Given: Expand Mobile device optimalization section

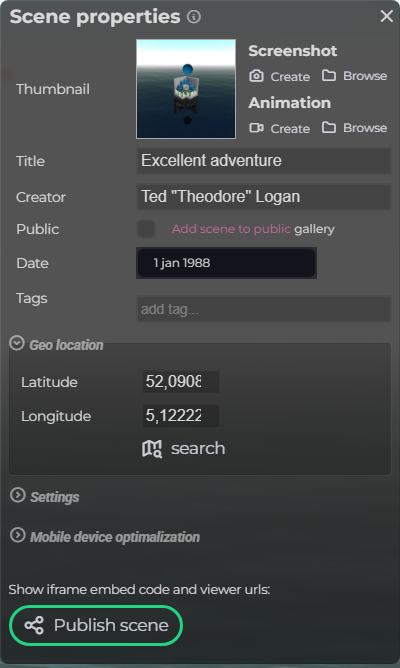Looking at the screenshot, I should (17, 536).
